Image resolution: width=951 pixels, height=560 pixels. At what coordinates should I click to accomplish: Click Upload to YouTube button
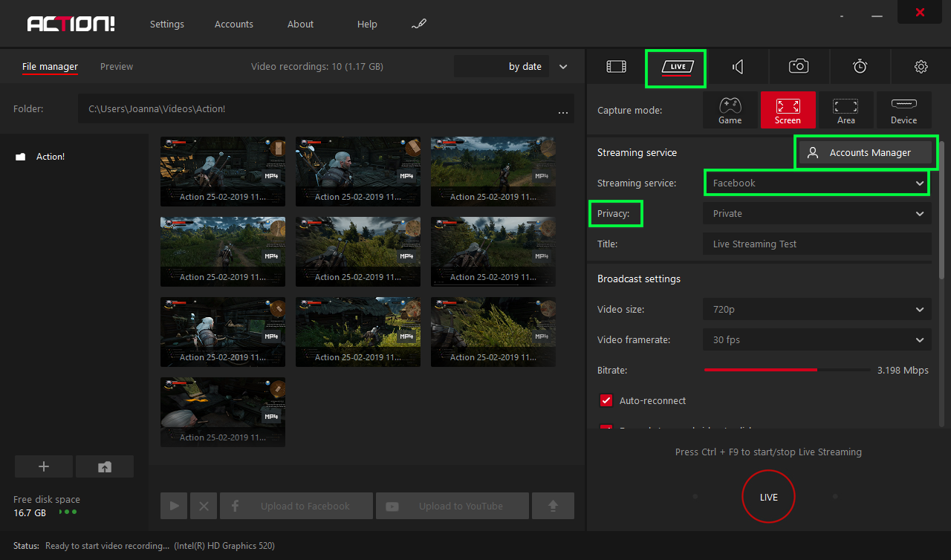pyautogui.click(x=452, y=506)
